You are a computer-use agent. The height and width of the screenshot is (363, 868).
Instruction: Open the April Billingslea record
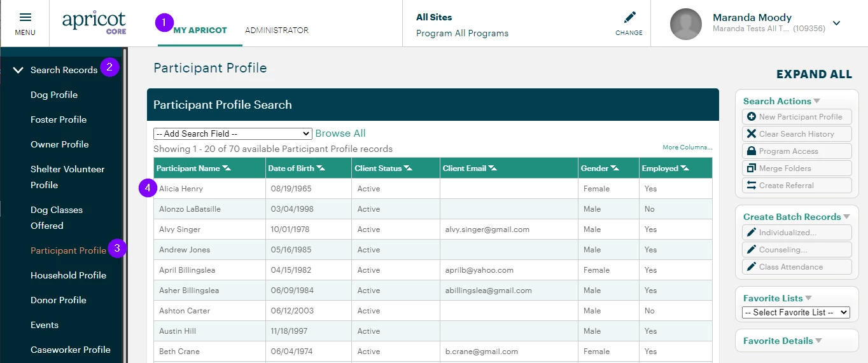click(x=187, y=270)
